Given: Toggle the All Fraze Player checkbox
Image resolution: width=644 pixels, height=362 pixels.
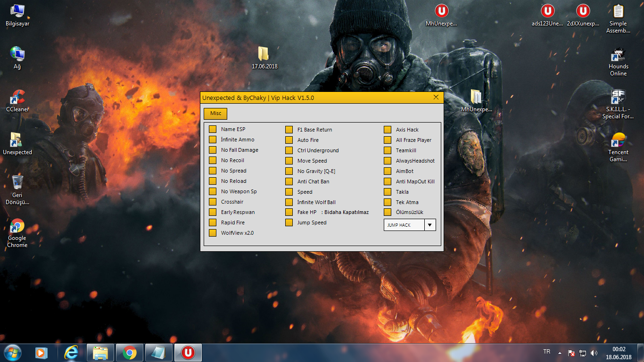Looking at the screenshot, I should 388,140.
